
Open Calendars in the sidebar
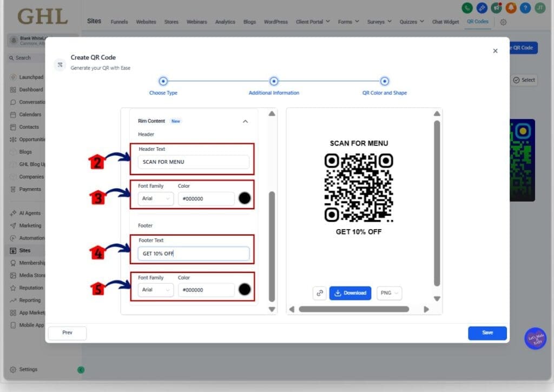click(26, 115)
